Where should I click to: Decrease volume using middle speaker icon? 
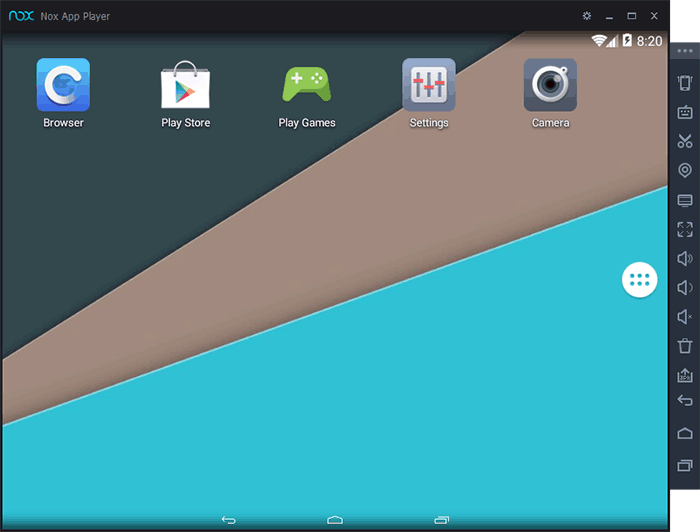pyautogui.click(x=685, y=288)
